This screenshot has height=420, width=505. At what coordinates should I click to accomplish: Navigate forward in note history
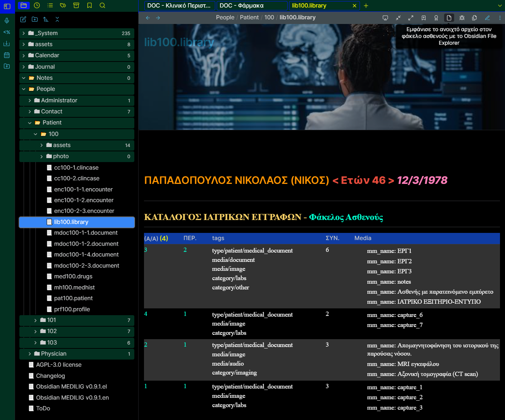[158, 18]
